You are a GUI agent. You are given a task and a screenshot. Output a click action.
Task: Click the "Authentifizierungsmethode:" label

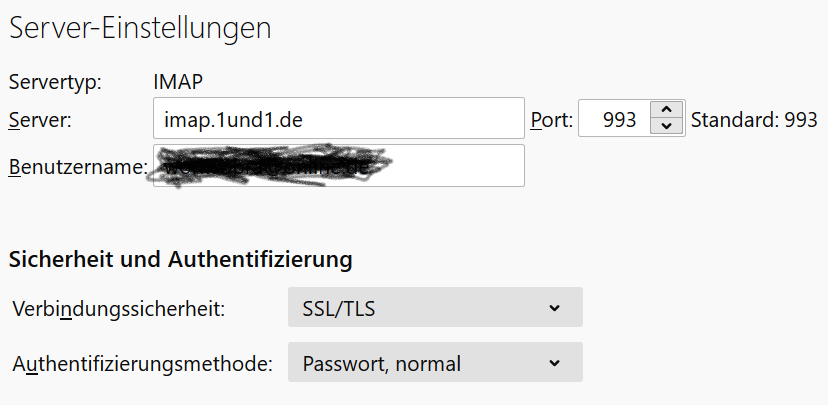(x=142, y=364)
